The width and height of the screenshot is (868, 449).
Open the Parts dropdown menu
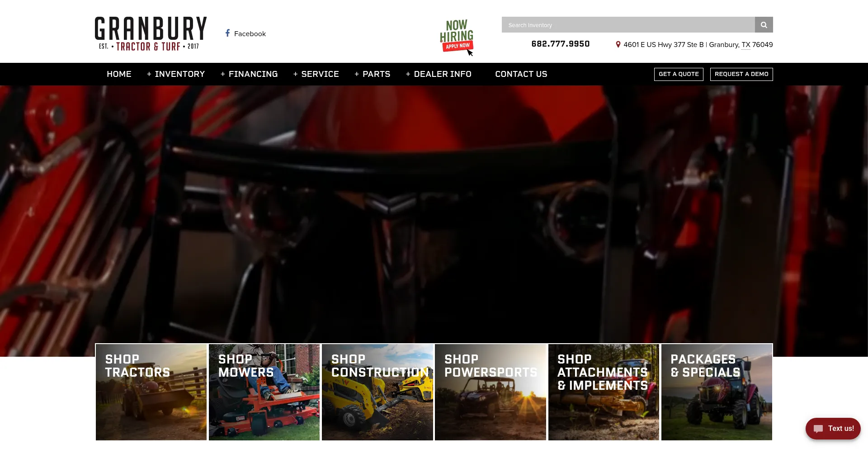[373, 74]
